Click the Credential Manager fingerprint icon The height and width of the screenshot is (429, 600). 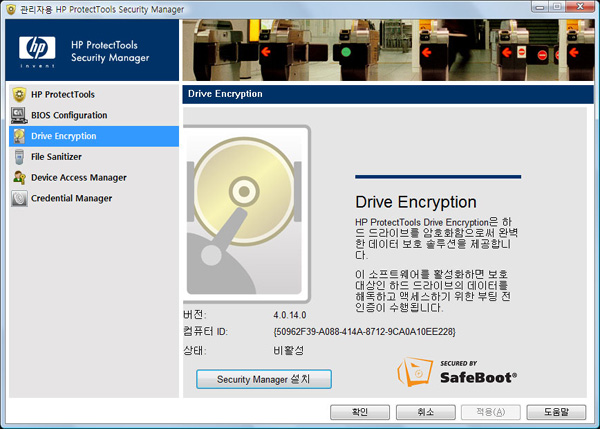click(19, 198)
